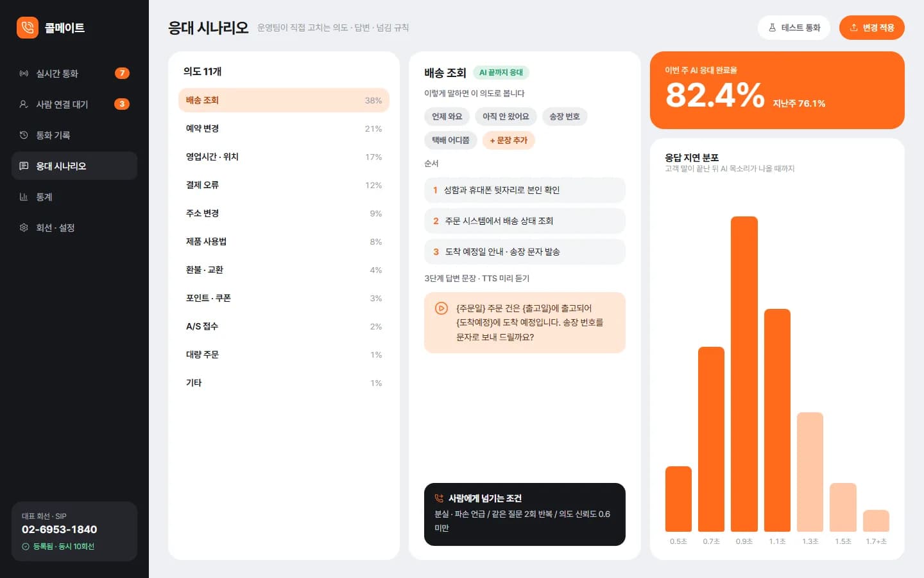Select step 3 도착 예정일 안내 · 송장 문자 발송

coord(525,252)
